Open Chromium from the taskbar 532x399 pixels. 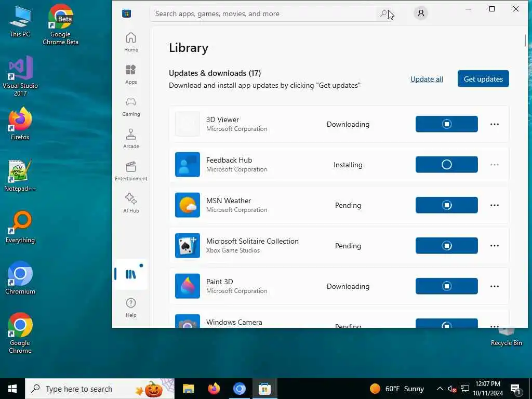coord(239,389)
